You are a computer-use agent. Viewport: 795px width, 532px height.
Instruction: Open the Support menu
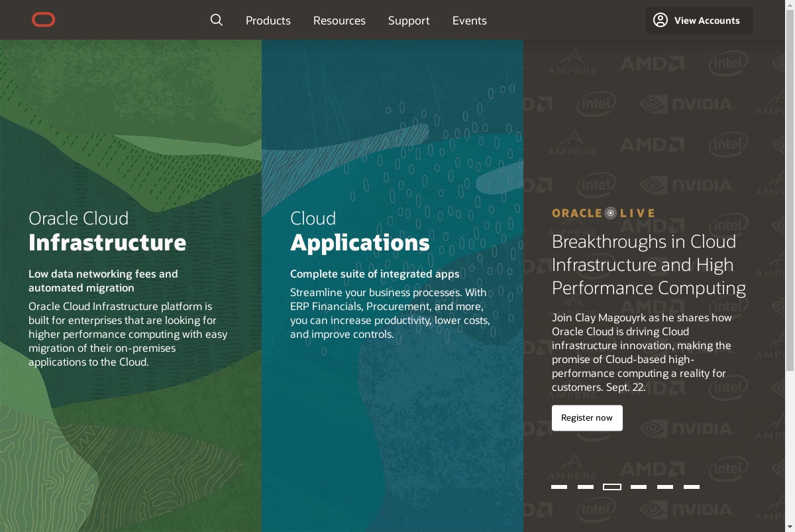click(x=409, y=21)
